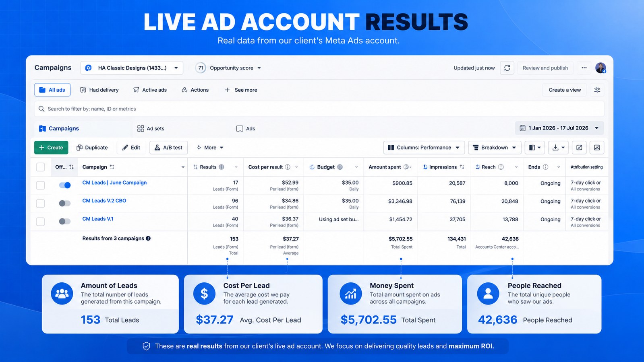Click the green Create button
The height and width of the screenshot is (362, 644).
(51, 148)
